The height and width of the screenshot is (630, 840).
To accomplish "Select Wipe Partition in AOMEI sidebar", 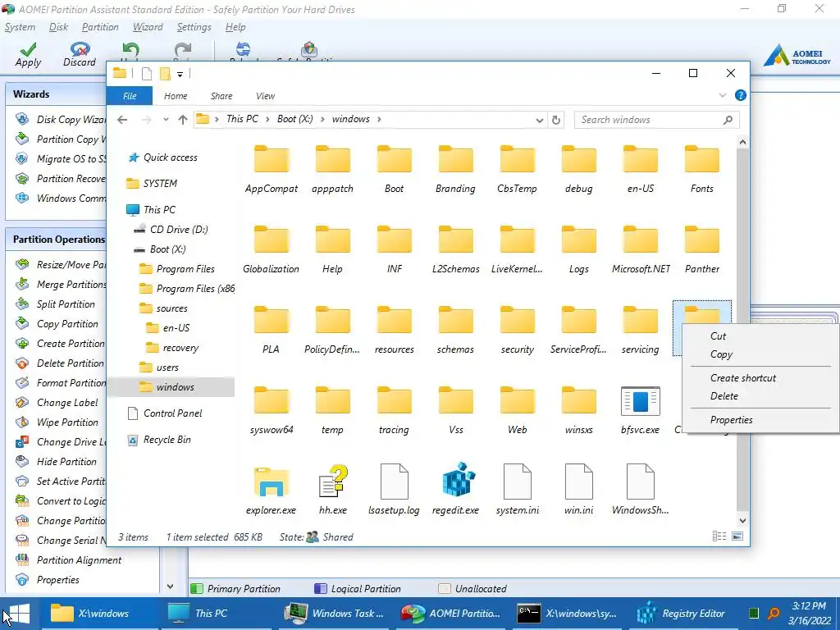I will click(x=57, y=422).
